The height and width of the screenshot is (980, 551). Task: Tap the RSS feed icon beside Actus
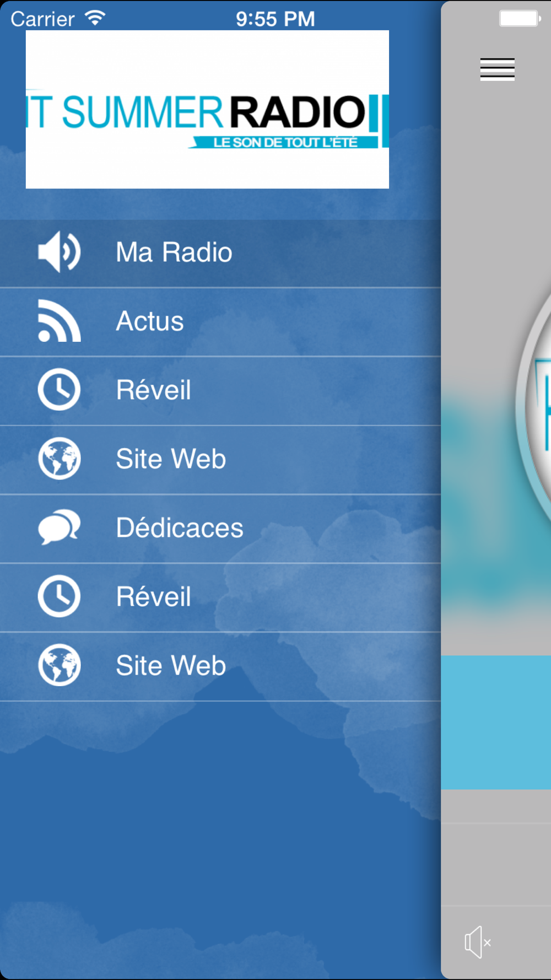pyautogui.click(x=59, y=321)
